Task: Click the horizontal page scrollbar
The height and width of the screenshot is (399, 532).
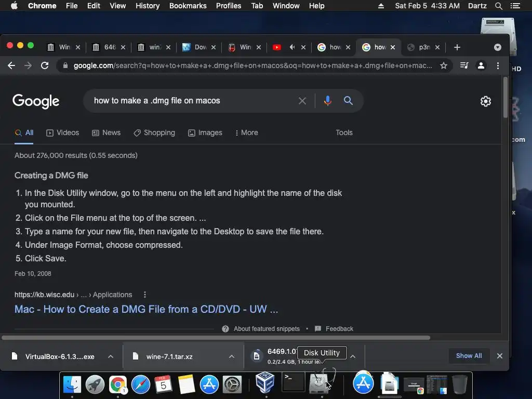Action: [216, 338]
